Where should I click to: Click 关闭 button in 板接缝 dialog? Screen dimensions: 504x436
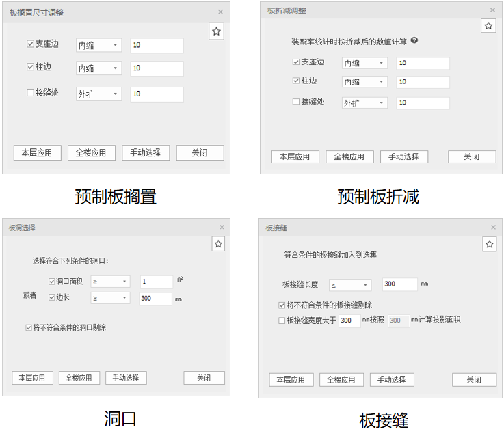[474, 380]
